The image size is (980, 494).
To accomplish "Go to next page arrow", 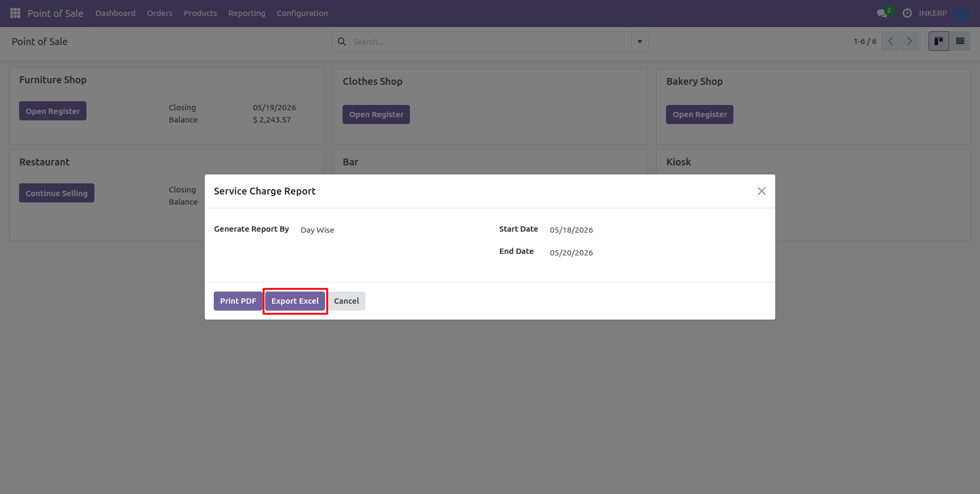I will (909, 41).
